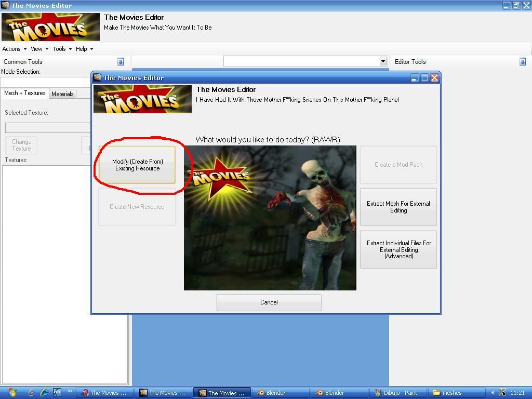Viewport: 532px width, 399px height.
Task: Open the Help menu
Action: click(84, 49)
